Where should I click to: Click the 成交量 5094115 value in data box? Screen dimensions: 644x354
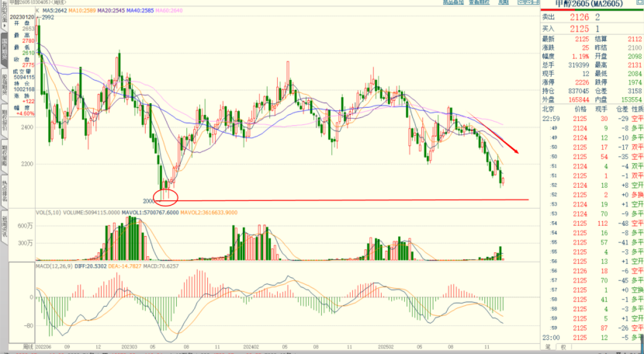click(x=24, y=78)
